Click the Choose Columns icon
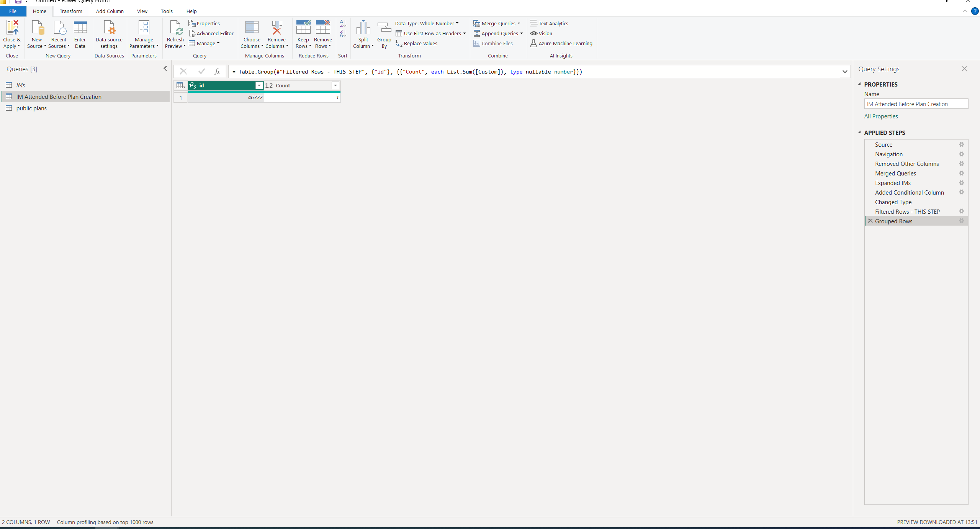The width and height of the screenshot is (980, 529). coord(252,28)
